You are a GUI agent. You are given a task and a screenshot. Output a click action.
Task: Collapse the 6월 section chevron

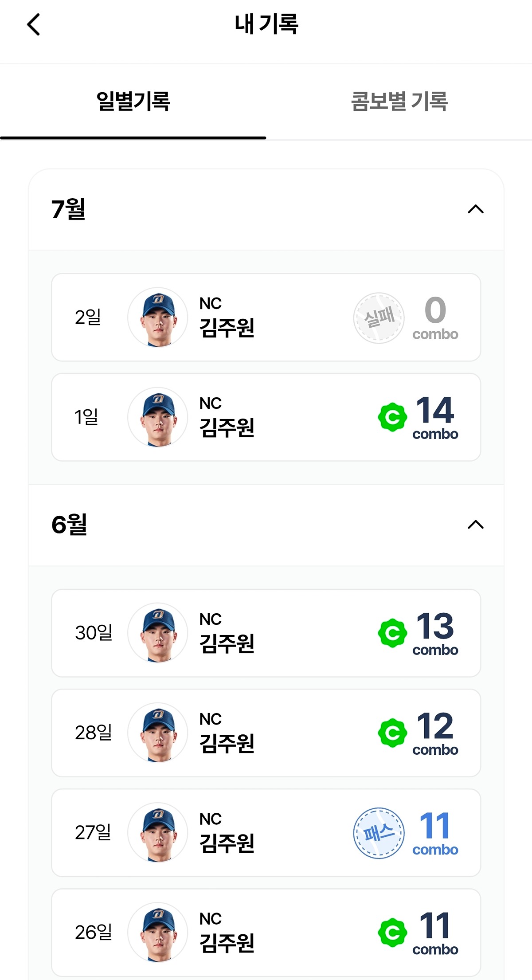[476, 525]
